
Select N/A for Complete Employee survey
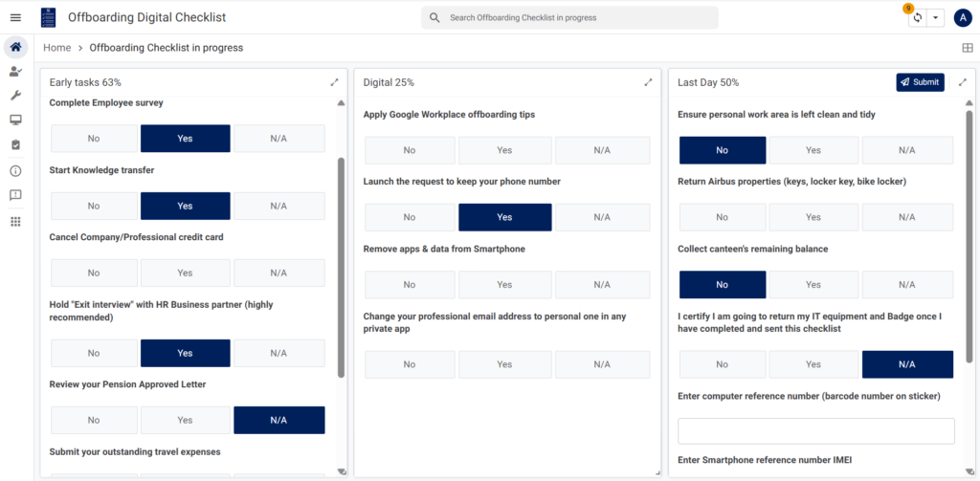pos(278,139)
